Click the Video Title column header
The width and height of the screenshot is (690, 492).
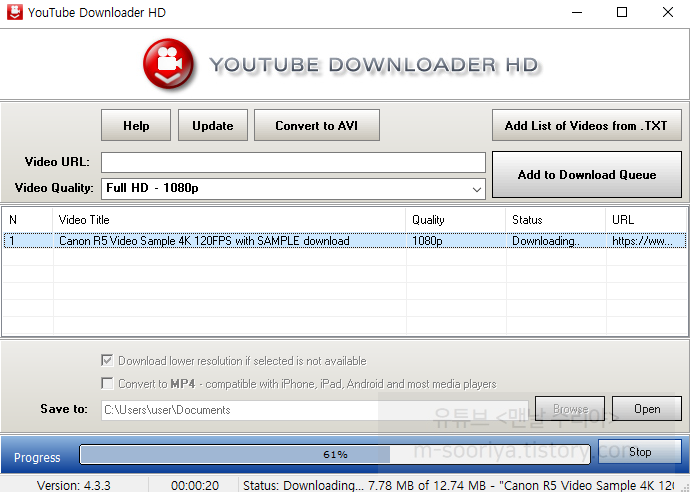229,220
